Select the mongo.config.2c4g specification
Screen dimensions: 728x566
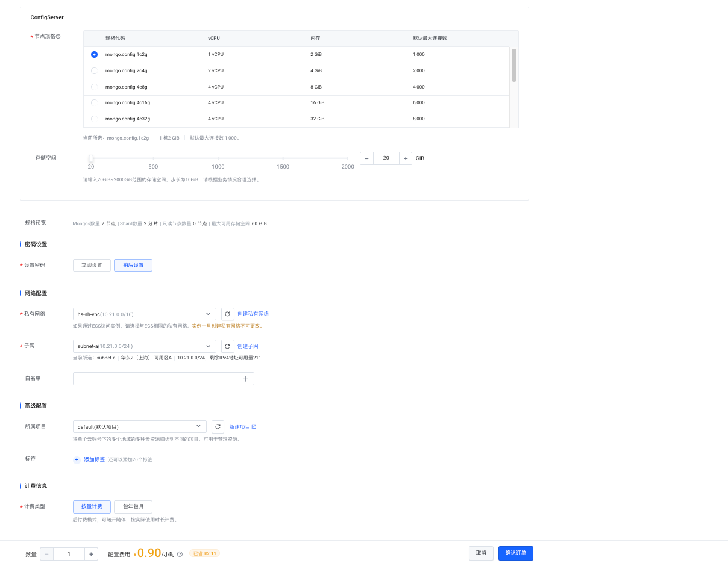click(94, 70)
